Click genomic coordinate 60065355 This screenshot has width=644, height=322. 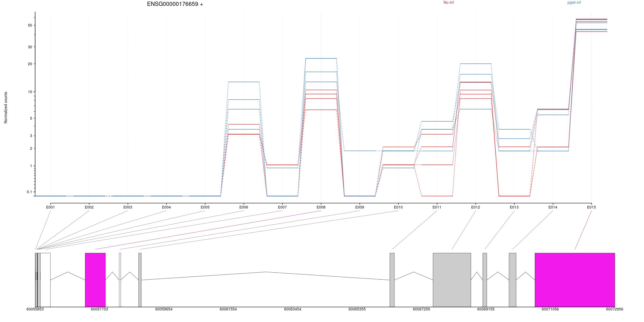click(357, 309)
